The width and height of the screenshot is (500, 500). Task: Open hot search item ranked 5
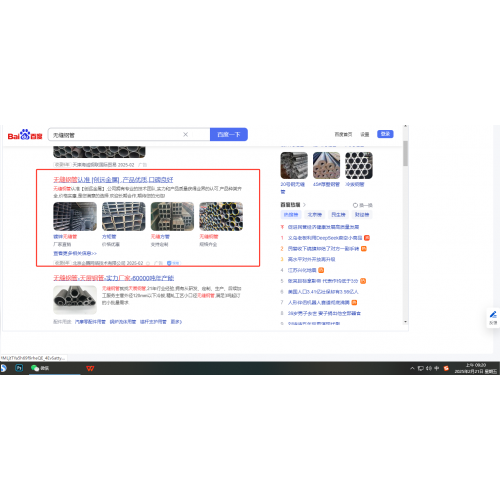(323, 281)
